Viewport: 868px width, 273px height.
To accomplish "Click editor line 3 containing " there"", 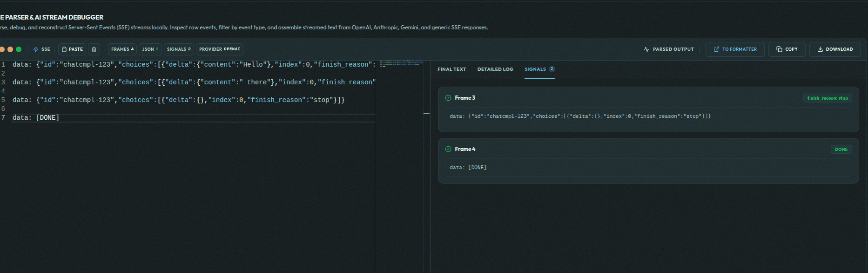I will 194,82.
